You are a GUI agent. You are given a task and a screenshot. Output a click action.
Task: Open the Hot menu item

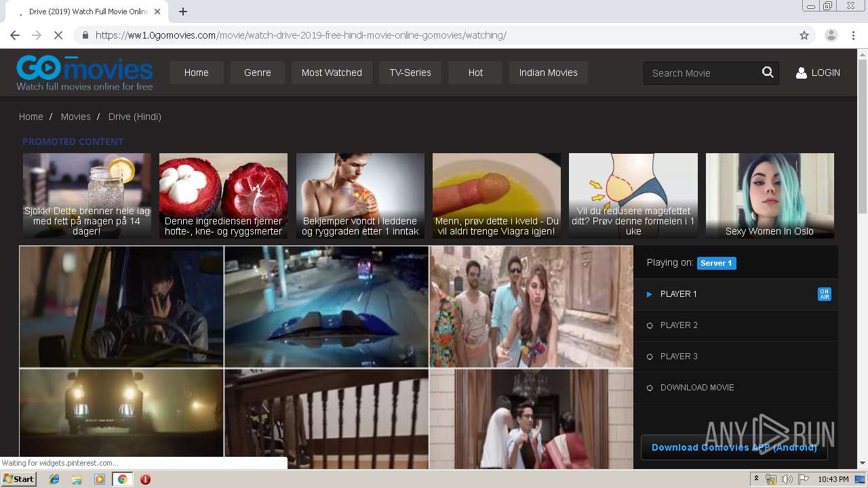(475, 73)
